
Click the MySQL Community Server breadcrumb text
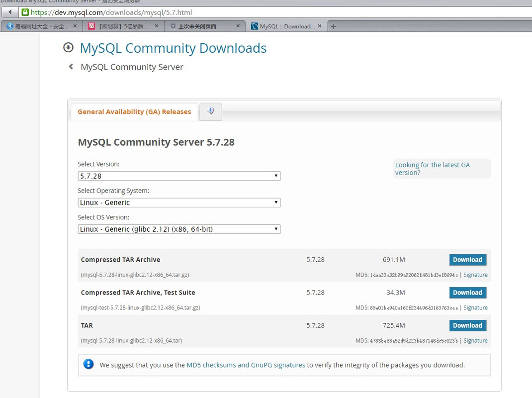click(132, 67)
